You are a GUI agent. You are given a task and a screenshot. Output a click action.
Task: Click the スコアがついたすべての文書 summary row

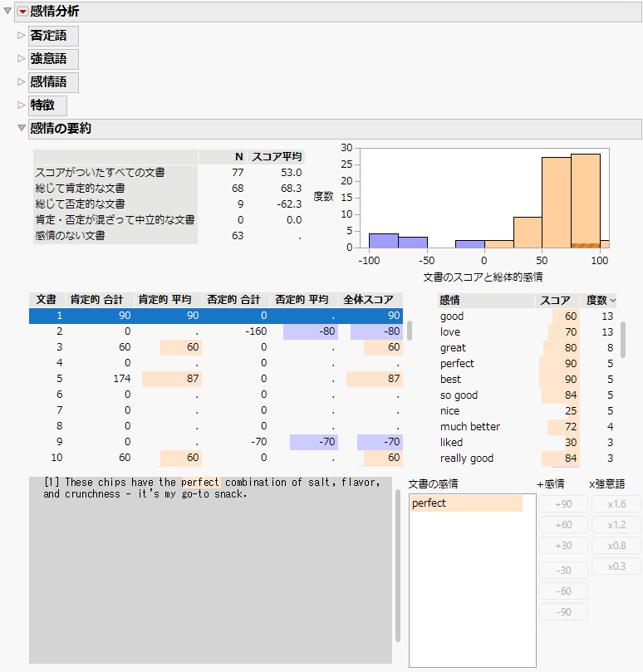(x=169, y=172)
